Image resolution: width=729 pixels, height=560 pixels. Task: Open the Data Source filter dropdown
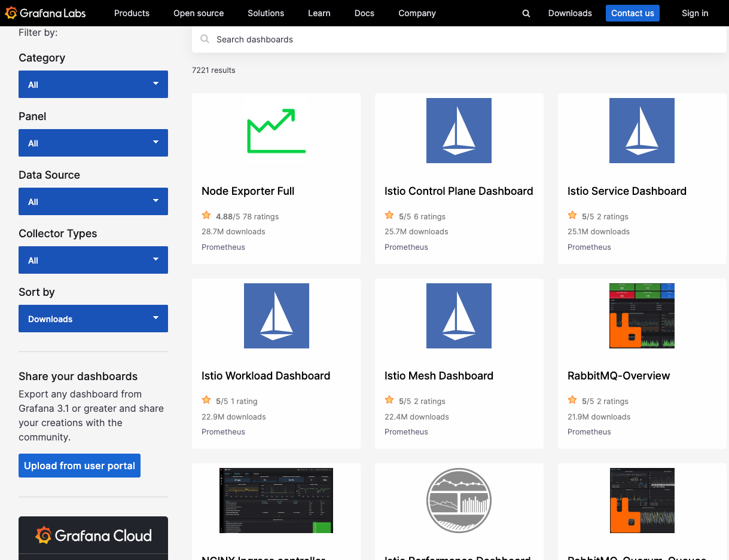[93, 201]
